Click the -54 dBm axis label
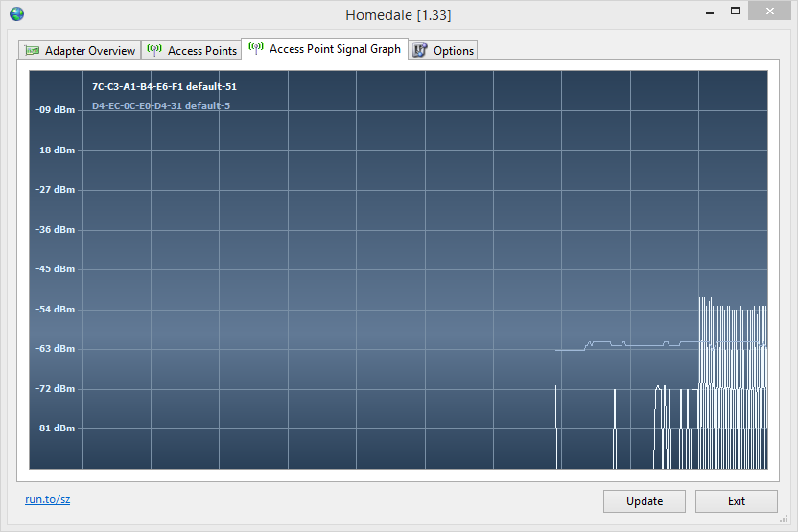 pos(55,309)
